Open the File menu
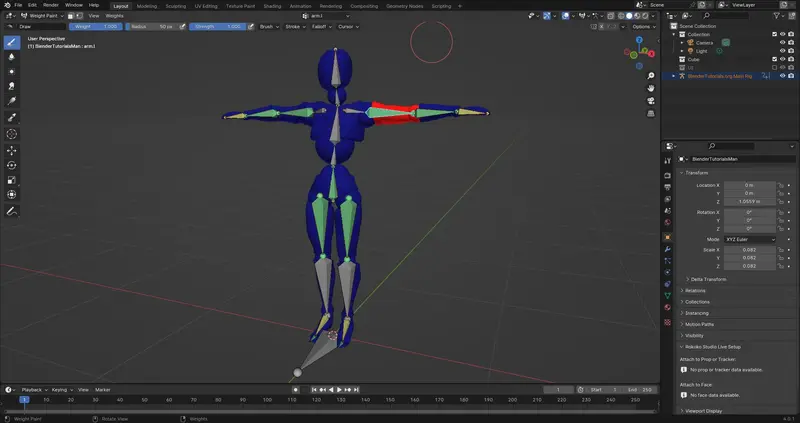 pos(18,5)
